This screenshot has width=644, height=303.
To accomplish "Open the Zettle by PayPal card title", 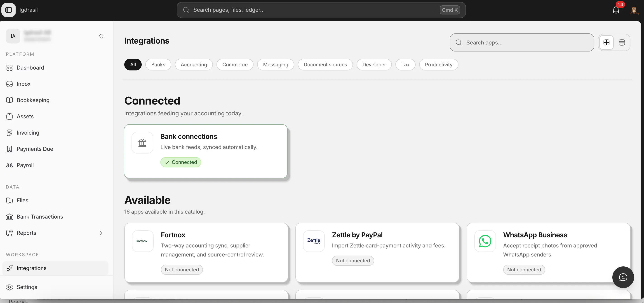I will 357,235.
